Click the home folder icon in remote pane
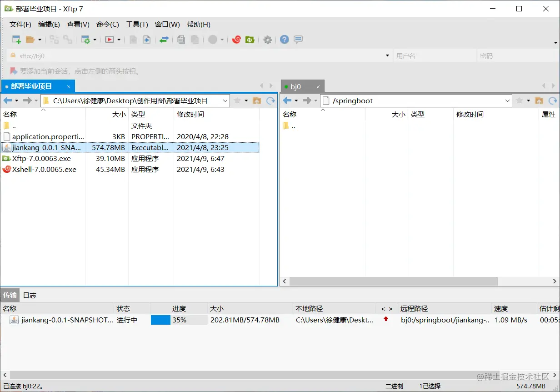The width and height of the screenshot is (560, 392). [x=539, y=101]
